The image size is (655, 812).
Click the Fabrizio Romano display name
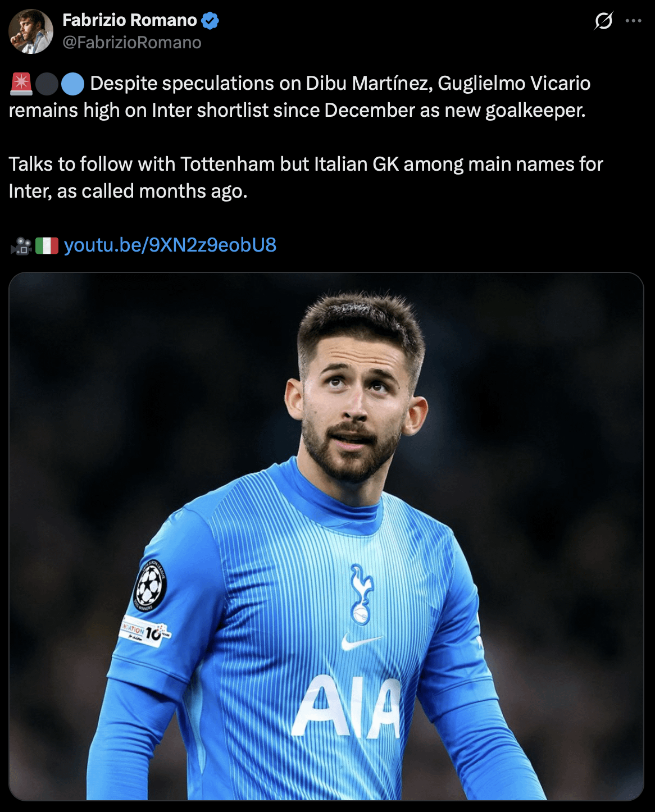tap(130, 20)
